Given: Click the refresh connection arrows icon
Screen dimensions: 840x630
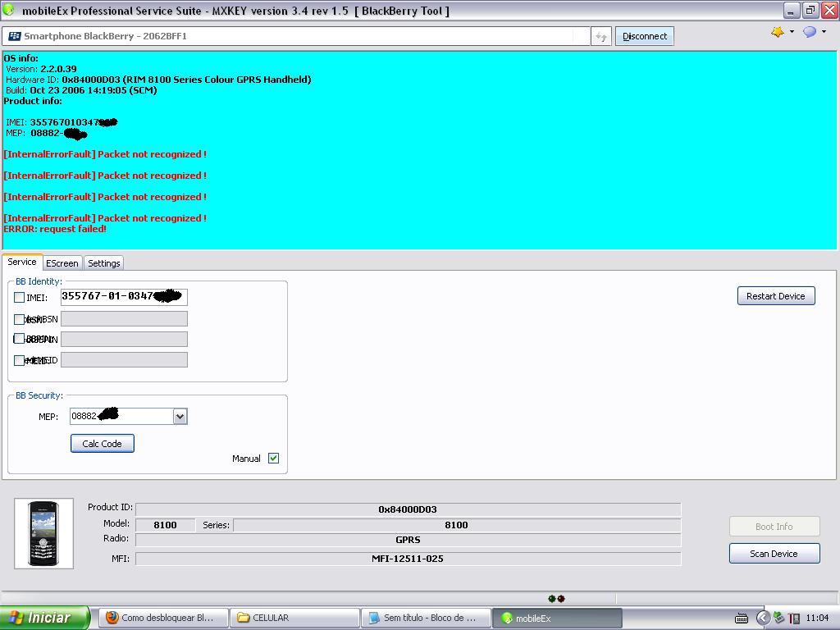Looking at the screenshot, I should coord(601,36).
